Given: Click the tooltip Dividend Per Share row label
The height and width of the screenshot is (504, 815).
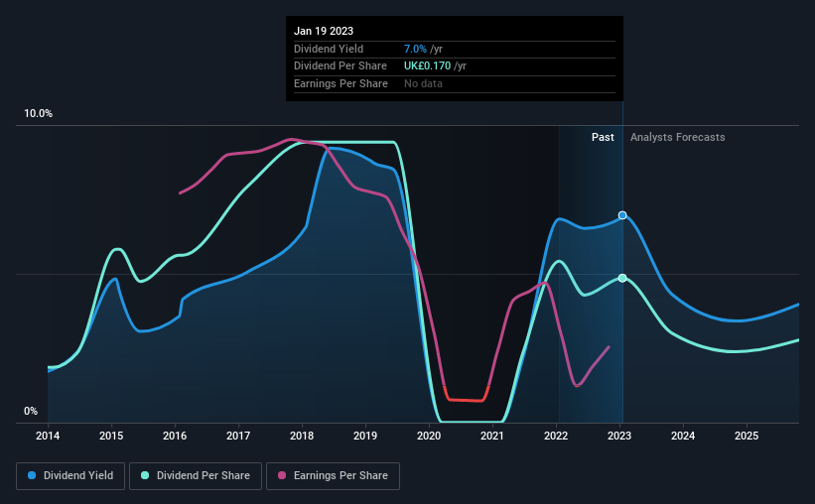Looking at the screenshot, I should coord(340,66).
